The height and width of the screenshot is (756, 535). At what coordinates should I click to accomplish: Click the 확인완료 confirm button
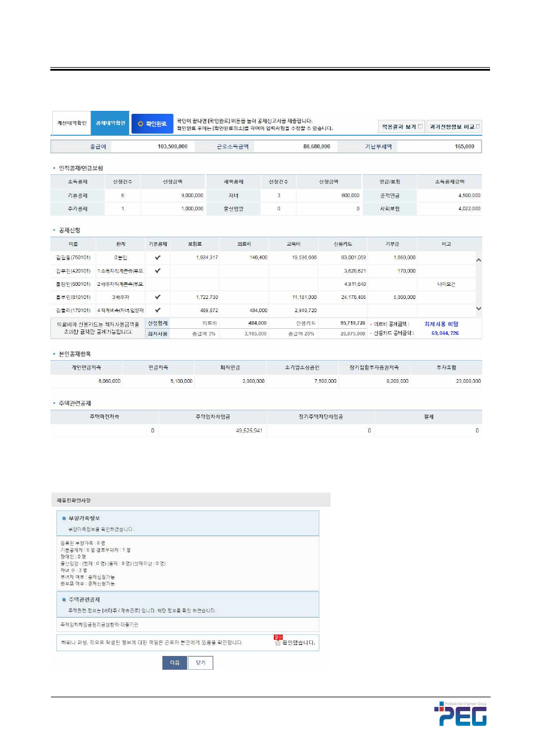coord(152,124)
